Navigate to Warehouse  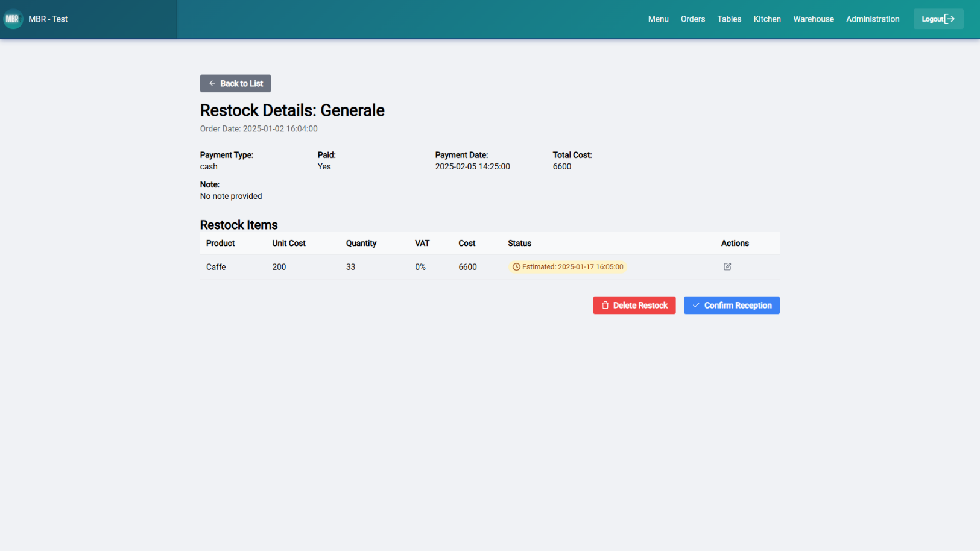point(814,19)
